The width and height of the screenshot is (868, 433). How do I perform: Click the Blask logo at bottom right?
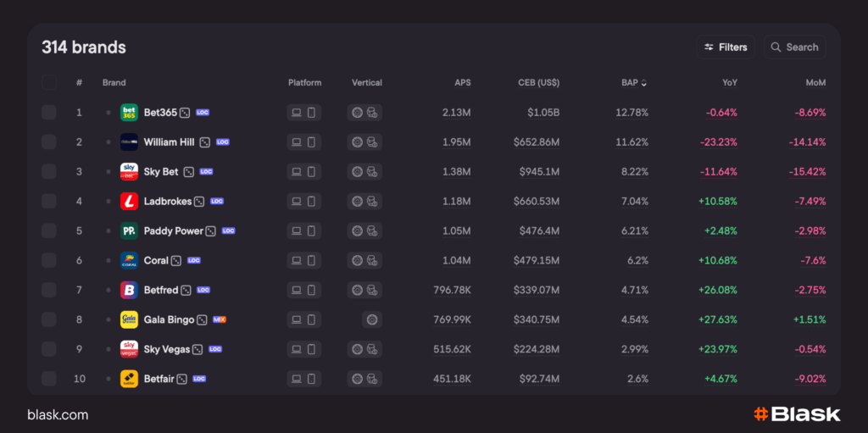pos(797,414)
